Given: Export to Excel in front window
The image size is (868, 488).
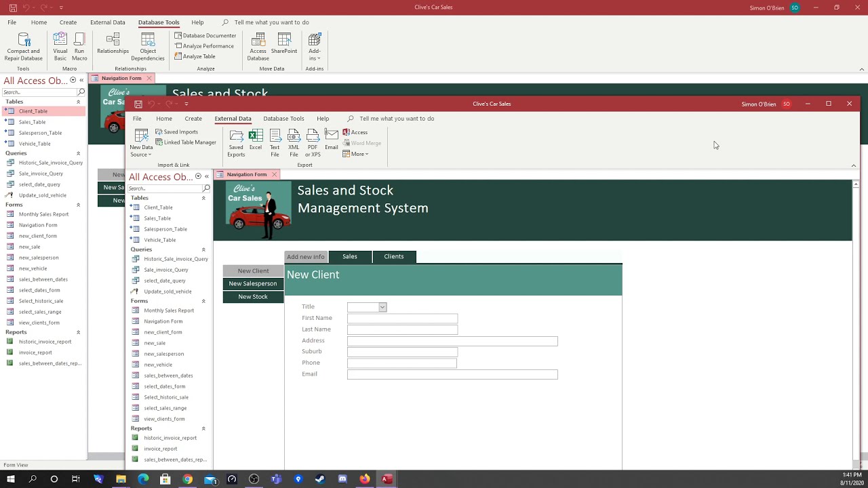Looking at the screenshot, I should pos(256,140).
